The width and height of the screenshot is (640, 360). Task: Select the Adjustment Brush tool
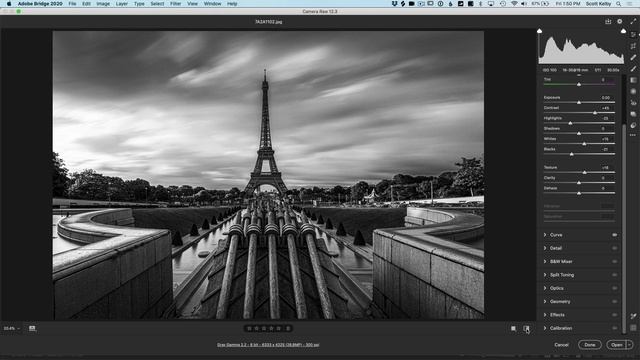click(x=633, y=69)
